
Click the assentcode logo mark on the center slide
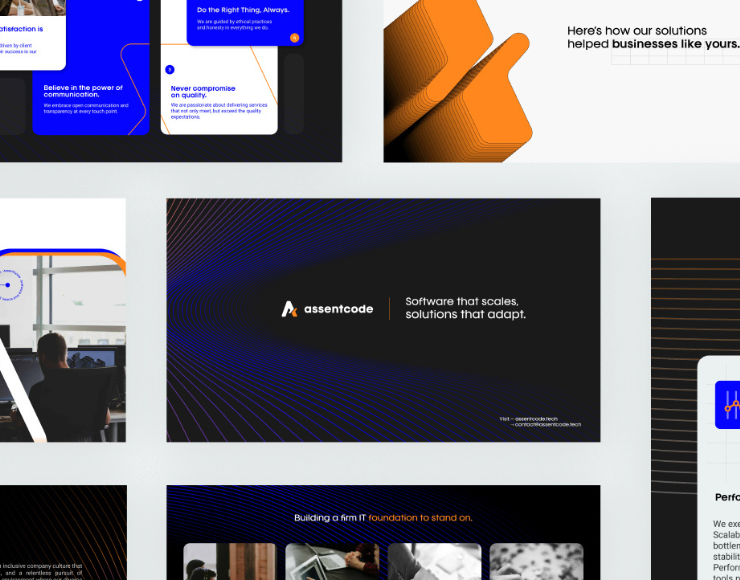point(289,309)
